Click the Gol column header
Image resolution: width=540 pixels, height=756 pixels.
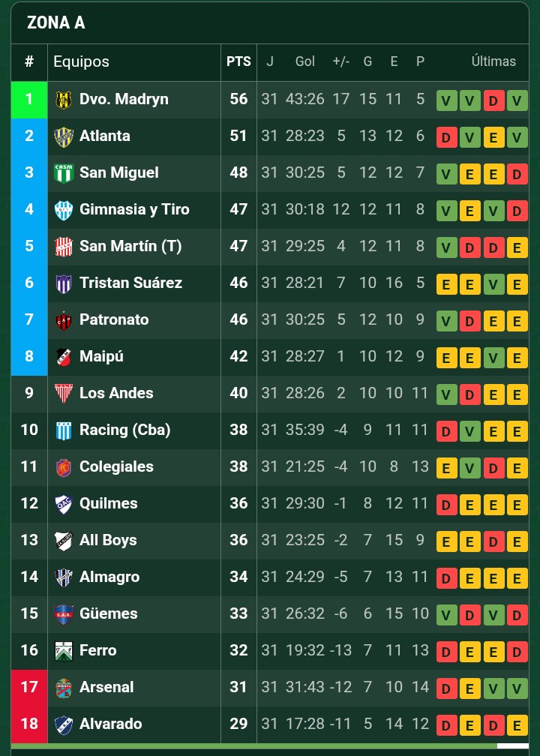pos(305,61)
